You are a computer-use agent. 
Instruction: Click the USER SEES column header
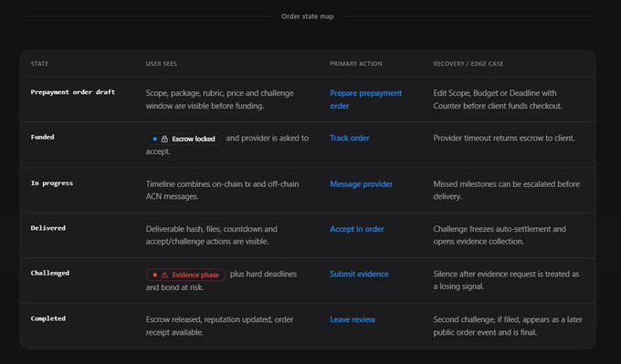(x=162, y=64)
